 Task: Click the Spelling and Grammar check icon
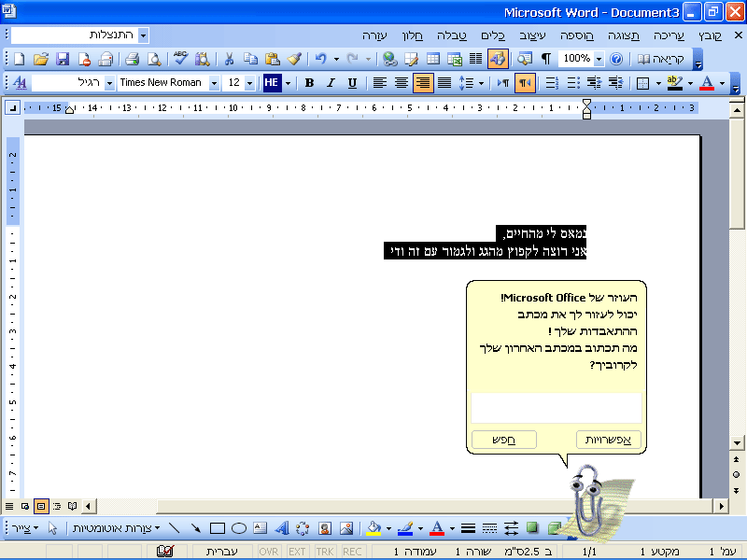[x=180, y=59]
